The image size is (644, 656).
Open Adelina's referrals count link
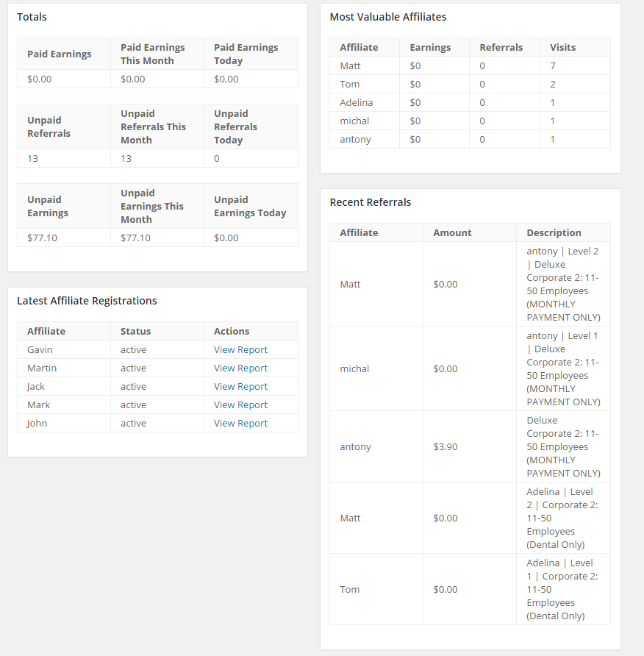pos(482,102)
